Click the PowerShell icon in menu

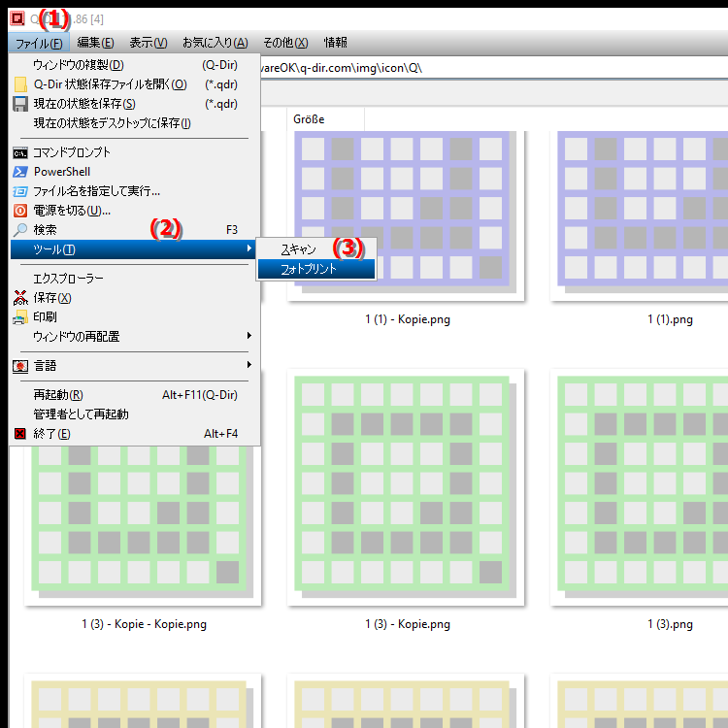click(20, 172)
